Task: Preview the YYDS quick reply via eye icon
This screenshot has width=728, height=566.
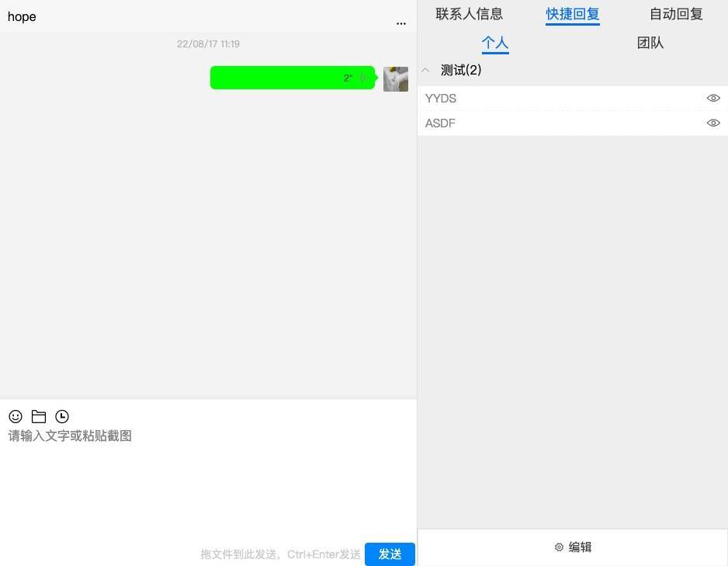Action: (713, 98)
